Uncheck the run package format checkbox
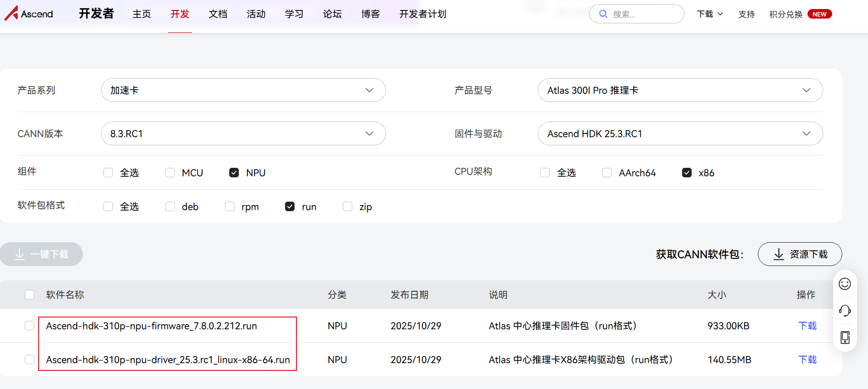The height and width of the screenshot is (389, 868). pos(290,206)
